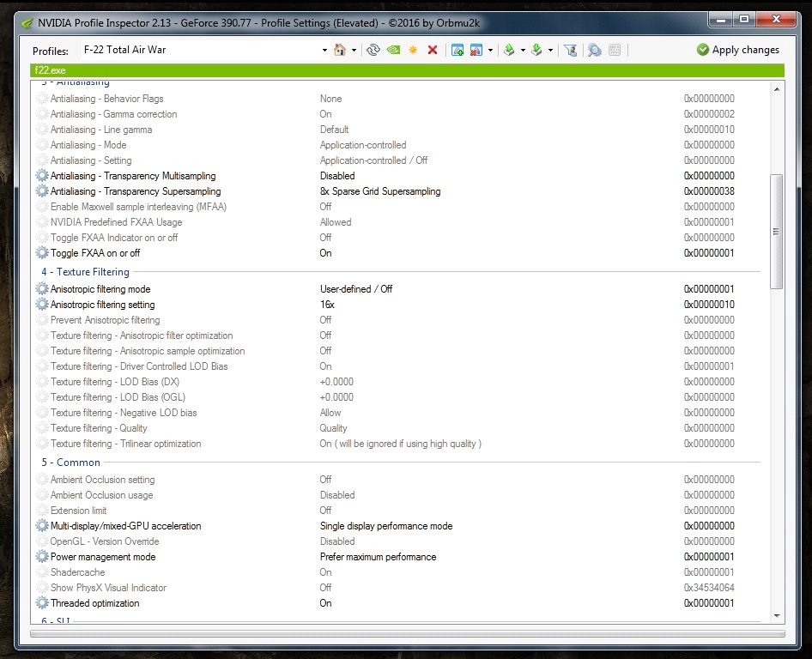Change the 8x Sparse Grid Supersampling value
Image resolution: width=812 pixels, height=659 pixels.
coord(380,191)
